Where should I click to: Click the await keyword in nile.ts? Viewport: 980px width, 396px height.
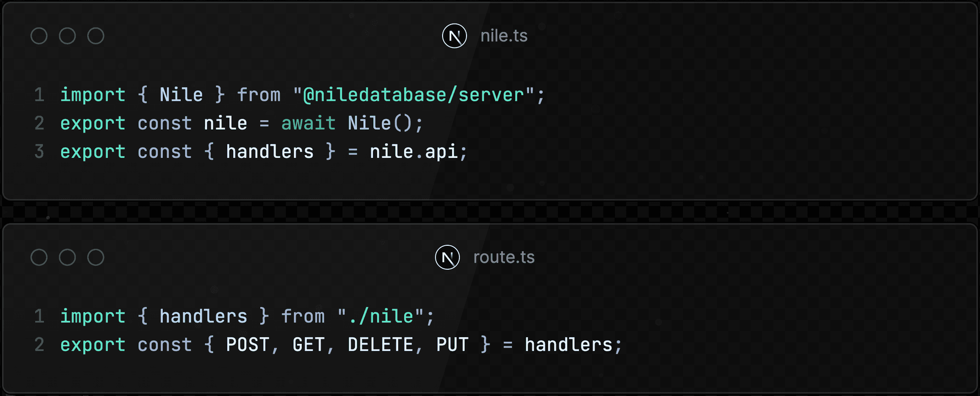point(308,124)
